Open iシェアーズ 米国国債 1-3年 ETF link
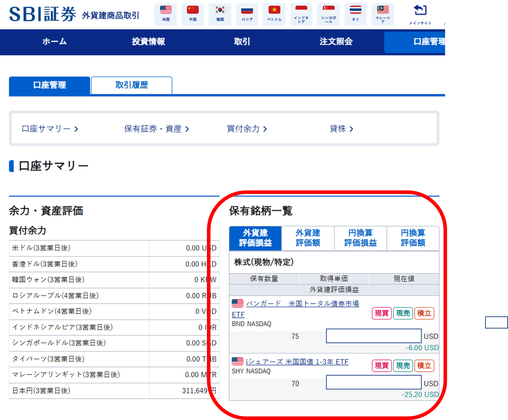The image size is (508, 420). point(297,362)
